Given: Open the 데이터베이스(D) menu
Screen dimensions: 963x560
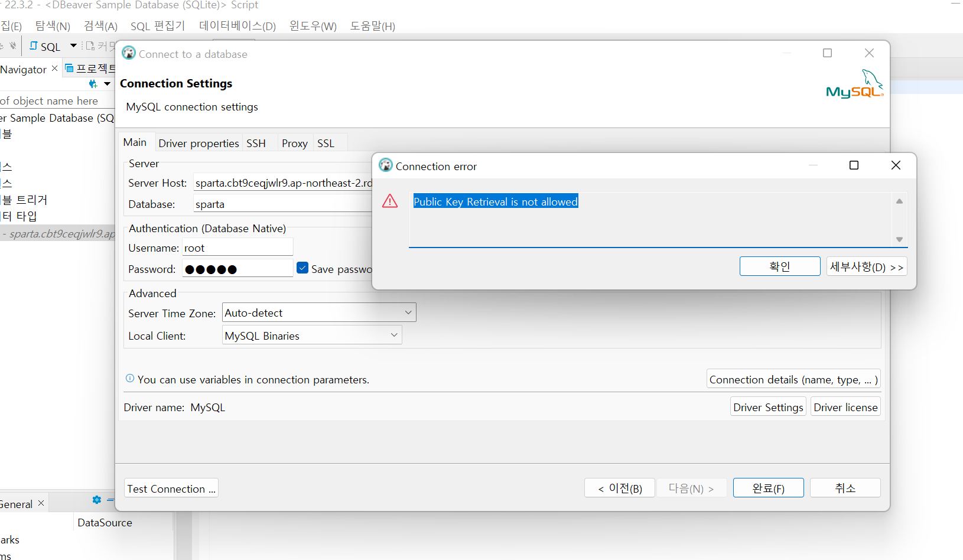Looking at the screenshot, I should pos(238,26).
